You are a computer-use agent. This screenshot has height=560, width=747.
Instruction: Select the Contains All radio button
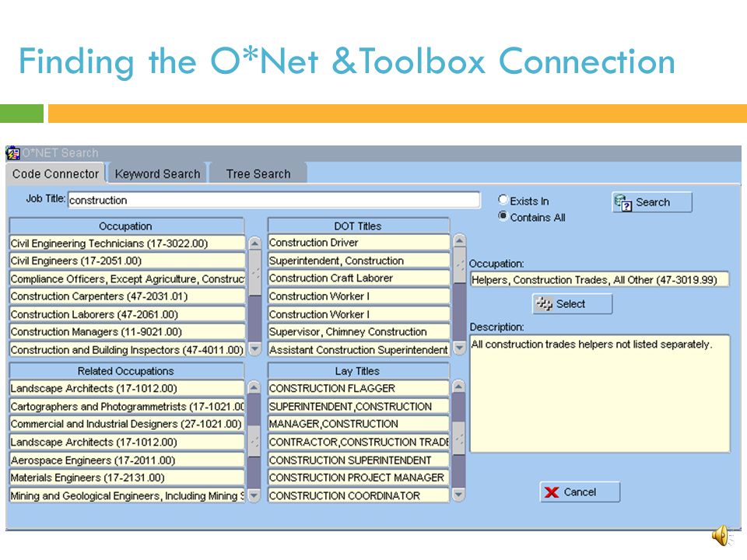(503, 216)
